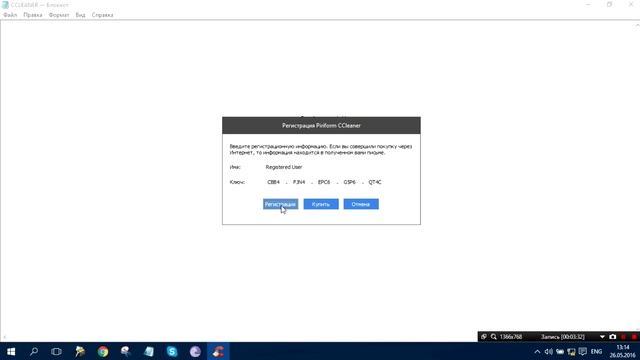
Task: Open the Windows Start menu
Action: click(11, 351)
